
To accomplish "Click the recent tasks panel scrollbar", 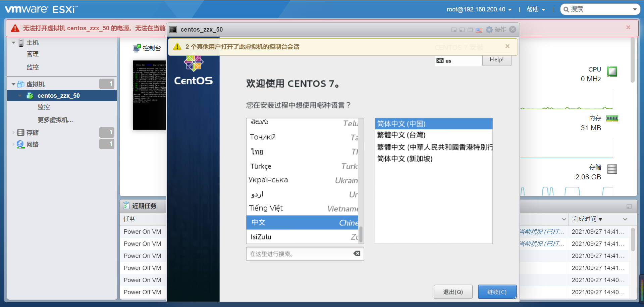I will [x=633, y=239].
